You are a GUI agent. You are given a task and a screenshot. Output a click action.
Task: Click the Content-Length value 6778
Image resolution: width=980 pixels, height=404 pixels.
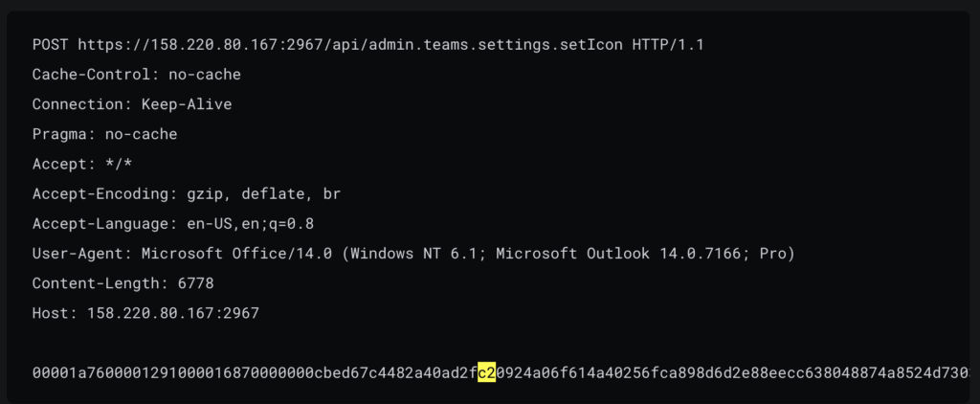pyautogui.click(x=195, y=283)
